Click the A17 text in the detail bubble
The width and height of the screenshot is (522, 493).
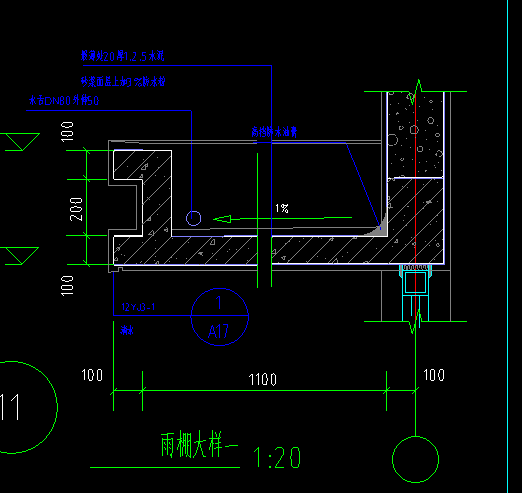[218, 331]
